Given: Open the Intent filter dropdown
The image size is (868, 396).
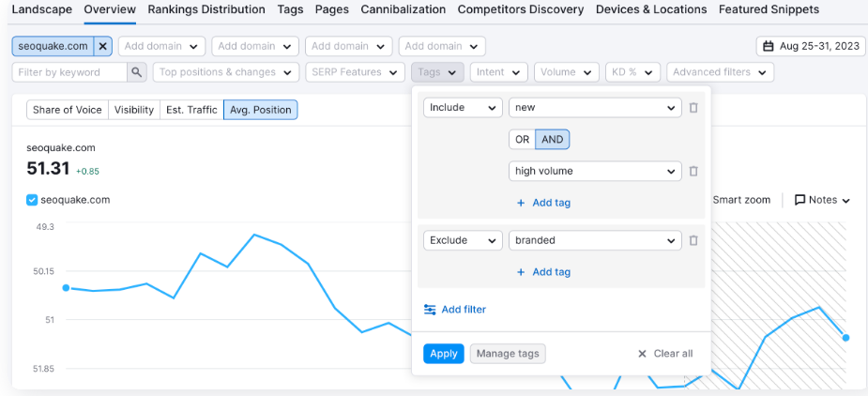Looking at the screenshot, I should click(499, 72).
